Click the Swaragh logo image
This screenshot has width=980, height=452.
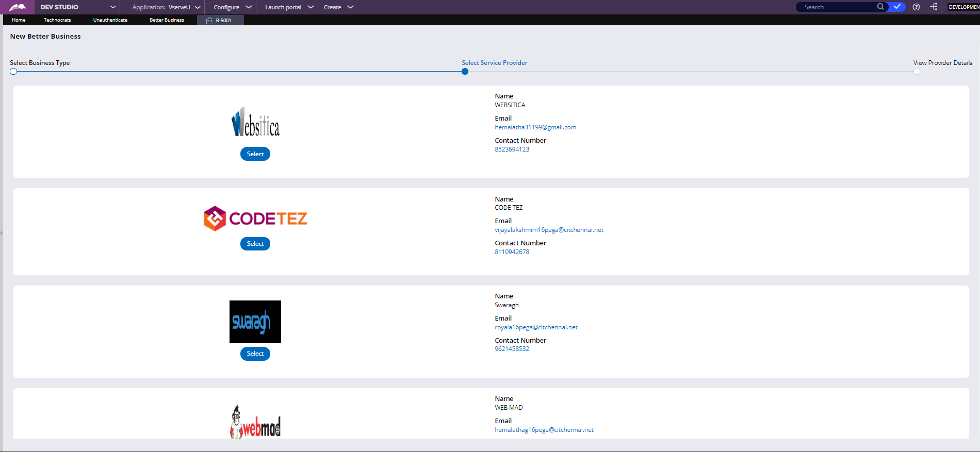(x=255, y=322)
